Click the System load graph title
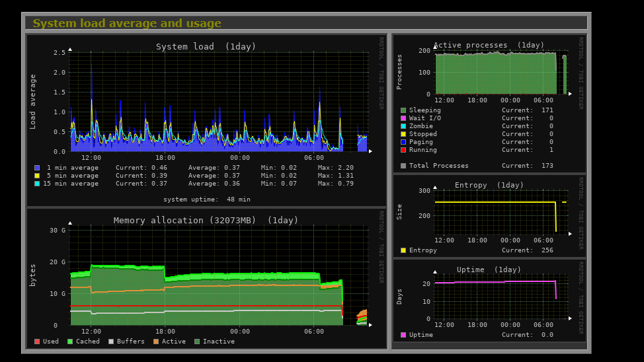The width and height of the screenshot is (644, 362). click(206, 47)
